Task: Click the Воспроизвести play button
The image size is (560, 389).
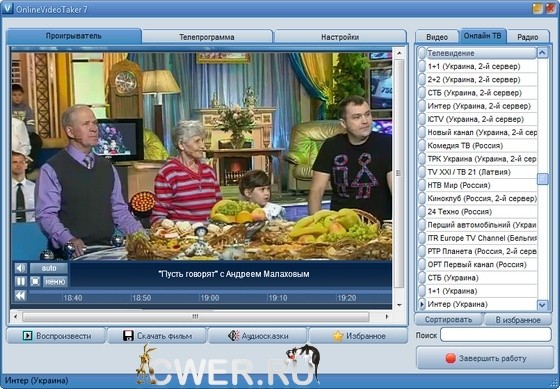Action: click(x=56, y=336)
